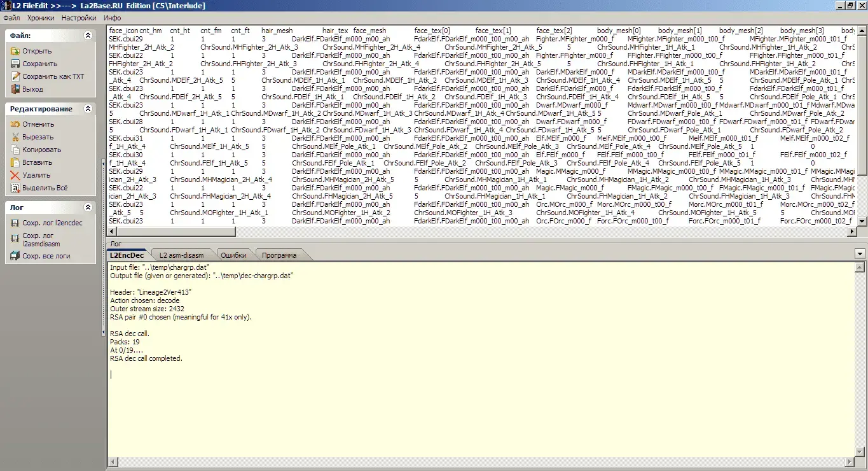Click the Вставить paste icon
Screen dimensions: 868x471
pos(15,162)
